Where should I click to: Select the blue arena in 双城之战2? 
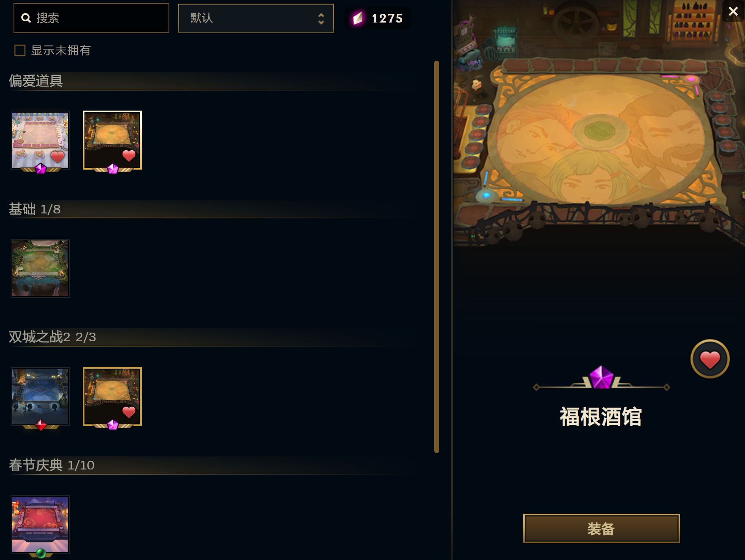tap(40, 397)
